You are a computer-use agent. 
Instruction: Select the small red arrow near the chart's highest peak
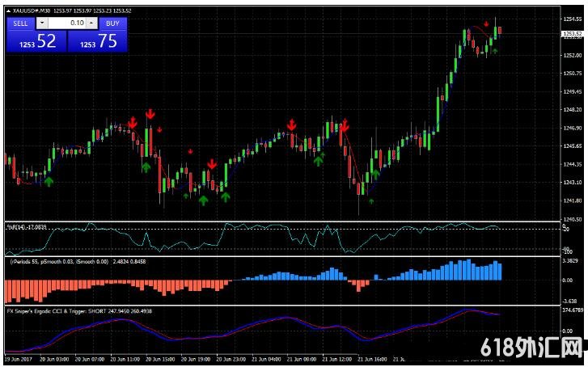tap(486, 24)
